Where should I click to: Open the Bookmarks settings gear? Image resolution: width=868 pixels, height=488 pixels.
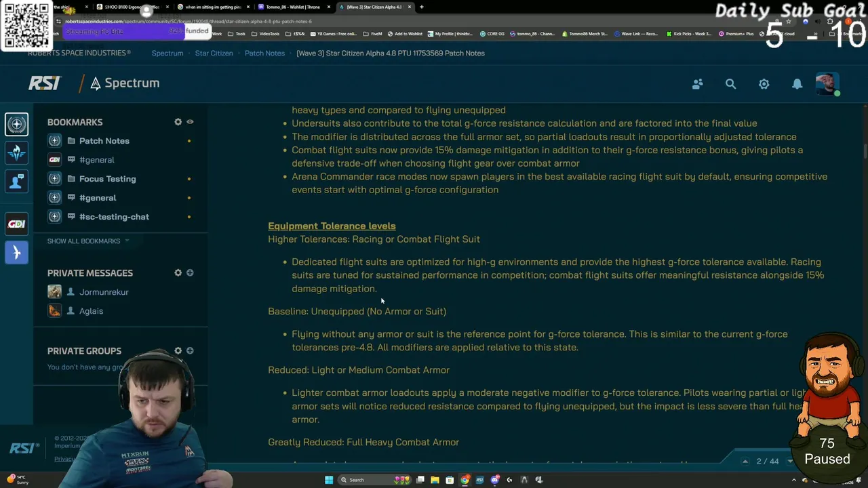(x=178, y=122)
